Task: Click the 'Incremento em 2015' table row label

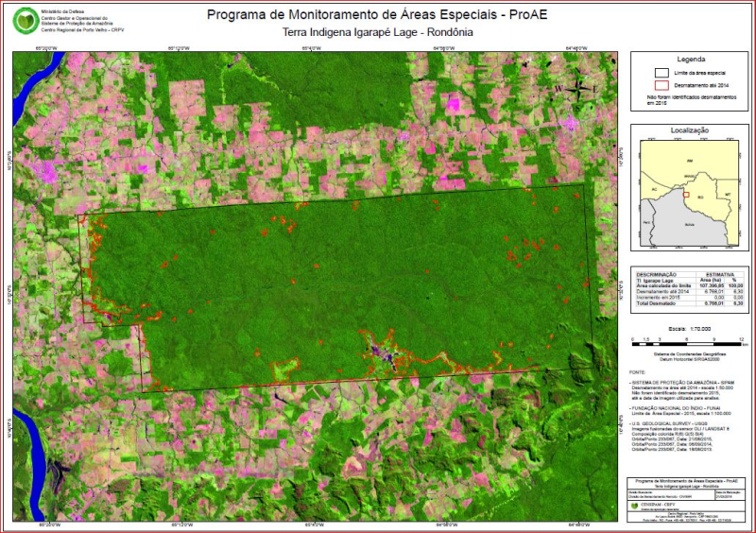Action: [658, 298]
